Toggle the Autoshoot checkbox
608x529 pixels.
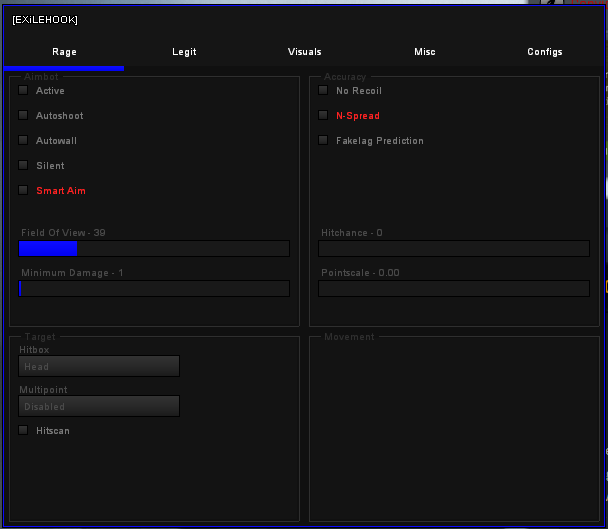click(x=24, y=116)
